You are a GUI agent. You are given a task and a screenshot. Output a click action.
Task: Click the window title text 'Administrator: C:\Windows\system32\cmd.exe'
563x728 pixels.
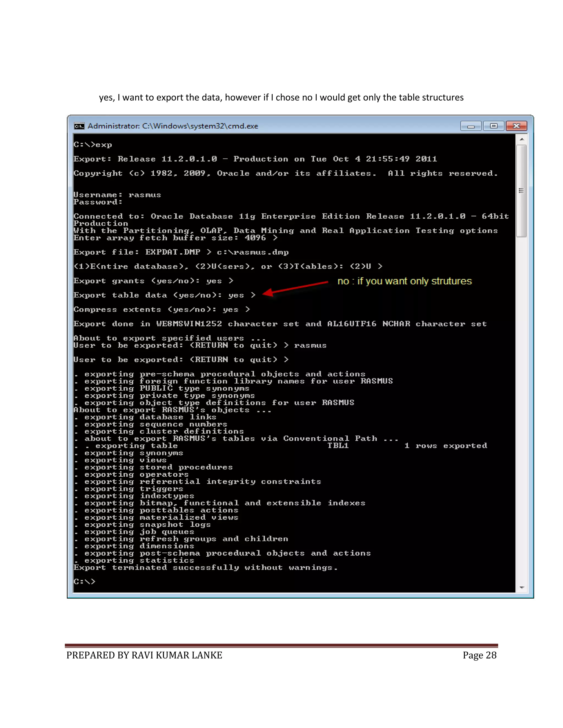[173, 126]
